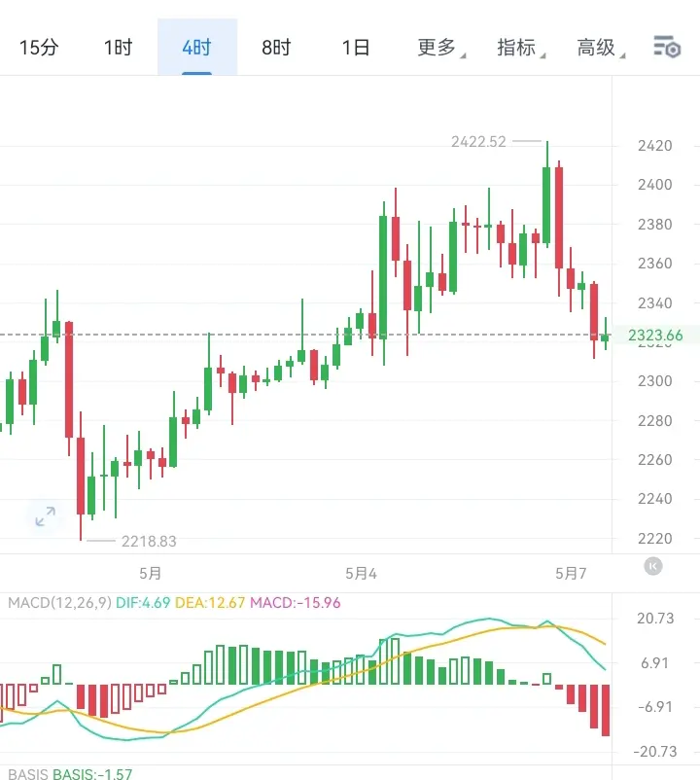Click the -20.73 MACD axis label
Image resolution: width=700 pixels, height=780 pixels.
[x=655, y=751]
